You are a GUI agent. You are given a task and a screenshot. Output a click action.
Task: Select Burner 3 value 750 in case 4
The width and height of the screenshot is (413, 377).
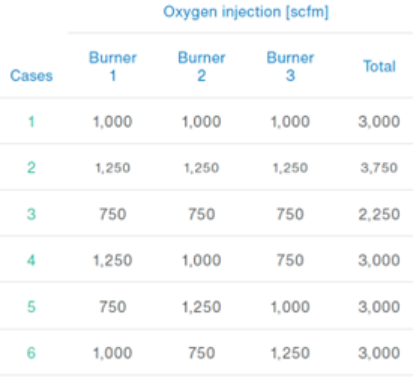tap(290, 260)
